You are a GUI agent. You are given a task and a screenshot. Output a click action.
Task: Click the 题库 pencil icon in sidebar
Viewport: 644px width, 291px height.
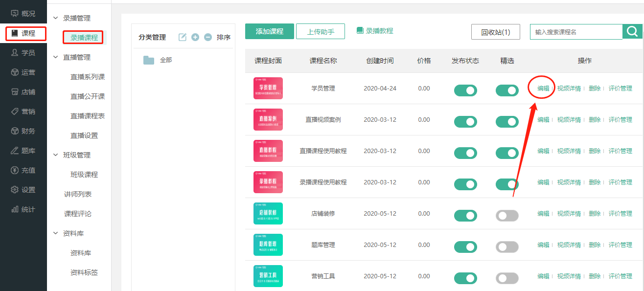click(15, 151)
